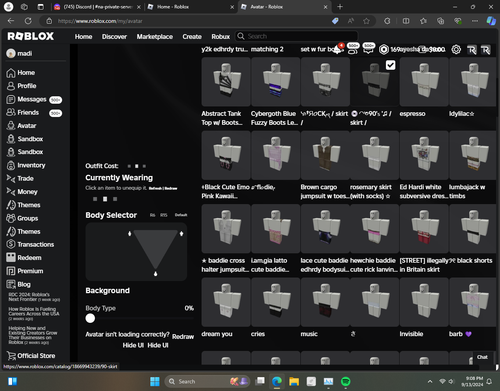Open the Money page in sidebar

click(x=22, y=192)
